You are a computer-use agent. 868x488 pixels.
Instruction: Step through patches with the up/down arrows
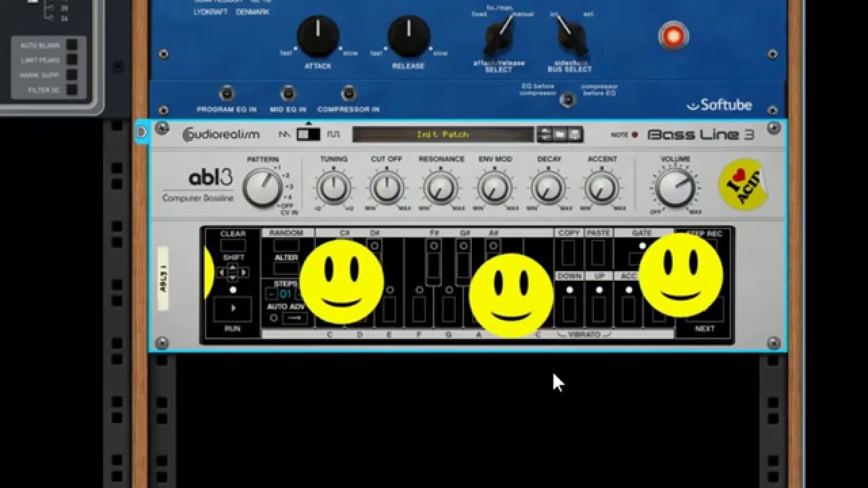545,134
